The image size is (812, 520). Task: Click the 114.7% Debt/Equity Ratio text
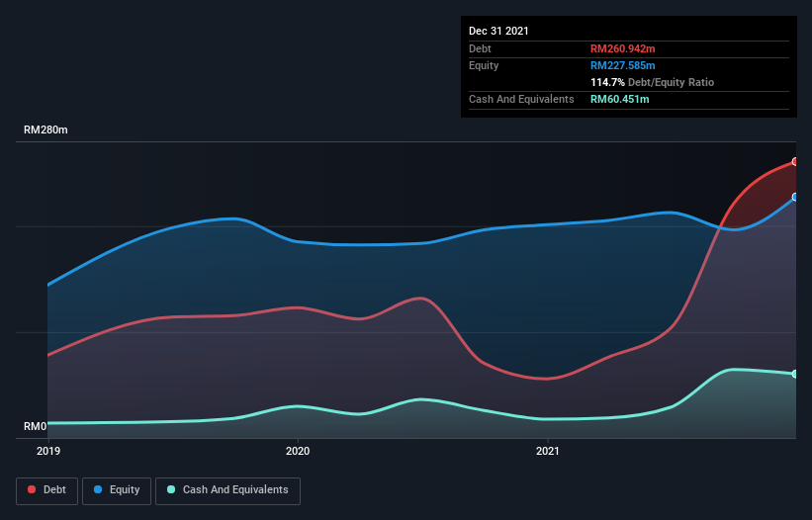[652, 82]
